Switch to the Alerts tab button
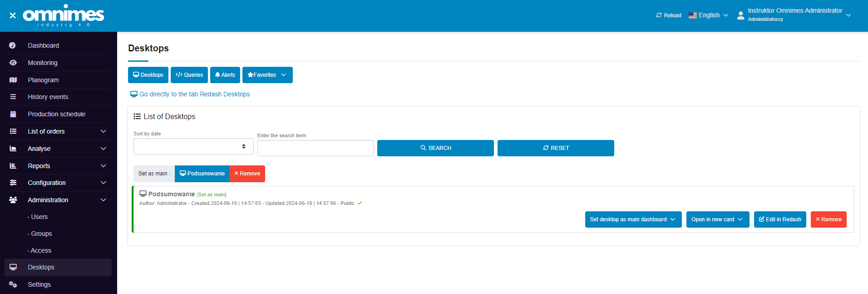 (225, 75)
